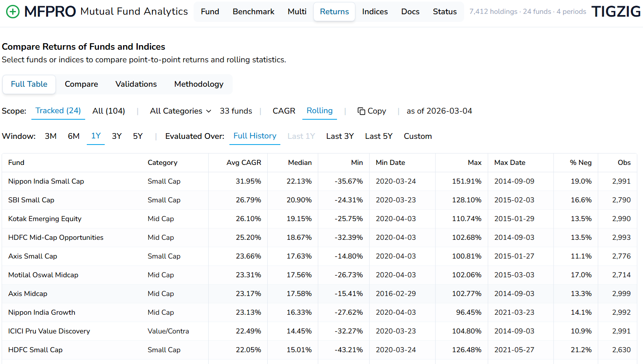Click the holdings and funds summary text
The width and height of the screenshot is (643, 364).
pos(528,12)
